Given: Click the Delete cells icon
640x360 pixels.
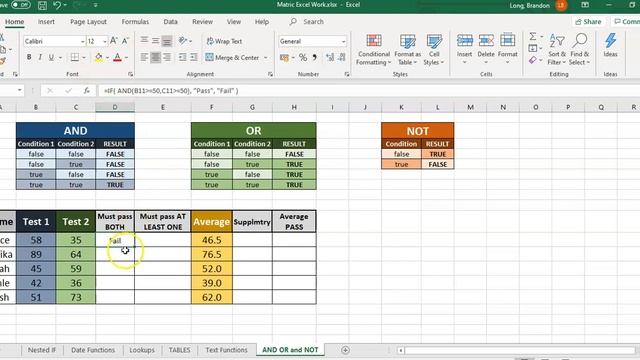Looking at the screenshot, I should 486,41.
